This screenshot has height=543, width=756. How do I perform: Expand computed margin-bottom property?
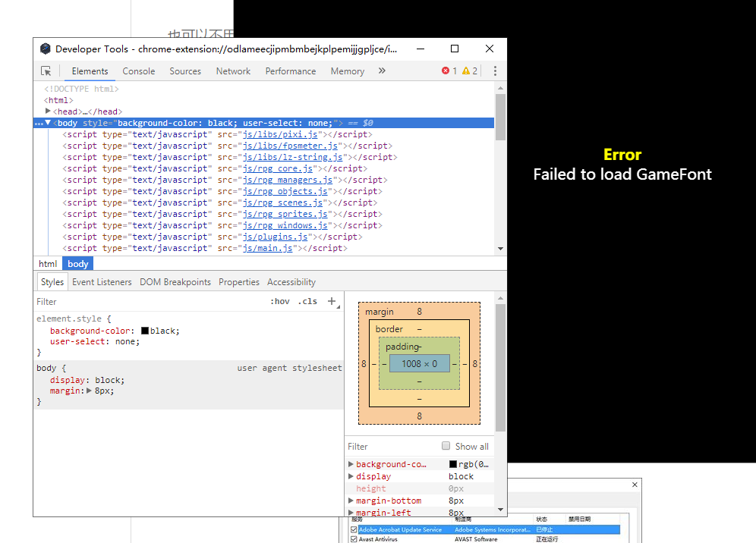[x=351, y=501]
